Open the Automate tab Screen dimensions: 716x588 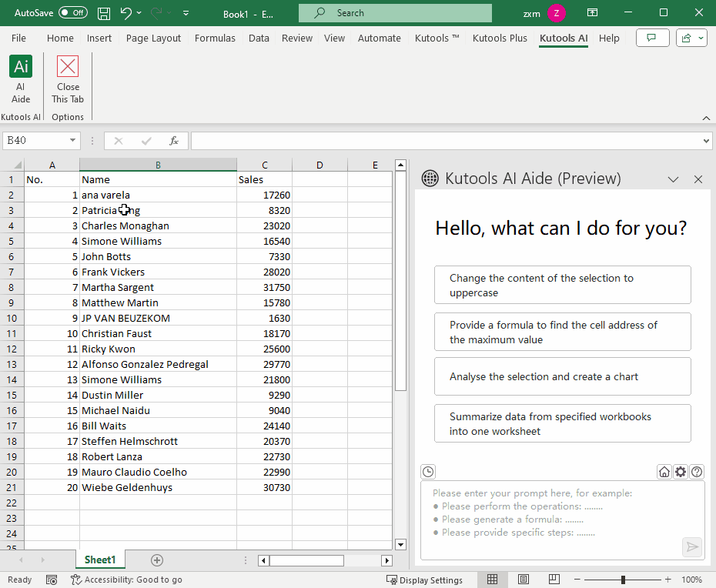pyautogui.click(x=379, y=38)
